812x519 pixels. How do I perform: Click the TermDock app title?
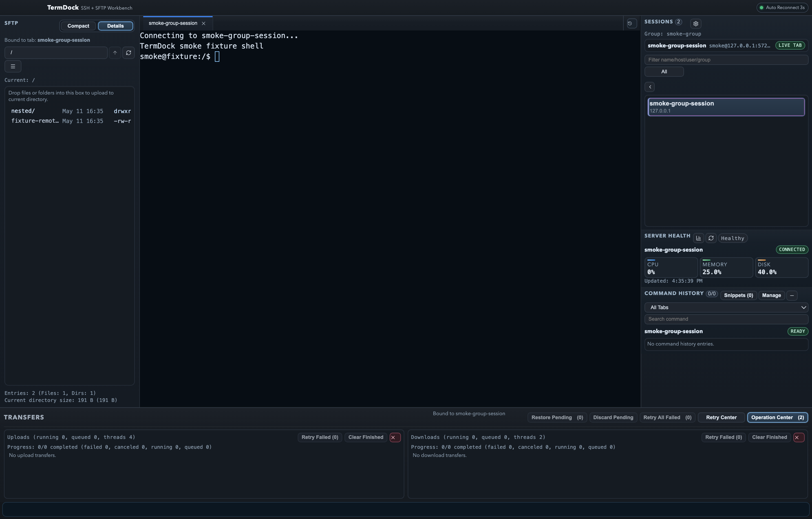coord(63,7)
